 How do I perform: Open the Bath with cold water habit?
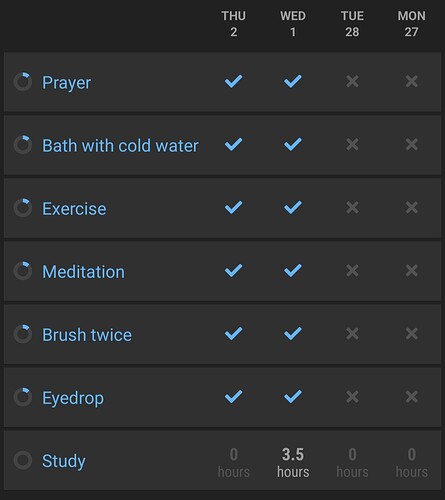tap(120, 146)
